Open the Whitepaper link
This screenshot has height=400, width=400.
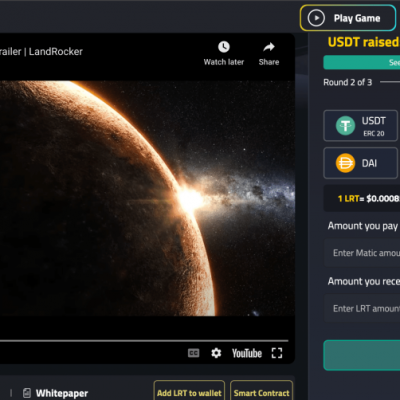click(62, 393)
